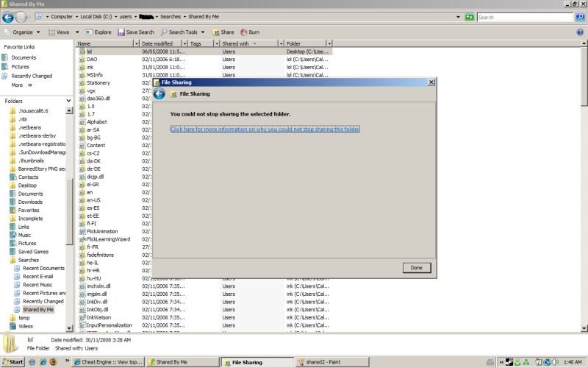
Task: Click the Share toolbar button
Action: 223,32
